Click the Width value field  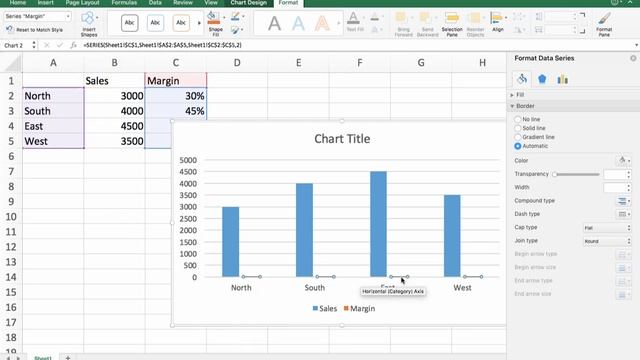point(614,188)
